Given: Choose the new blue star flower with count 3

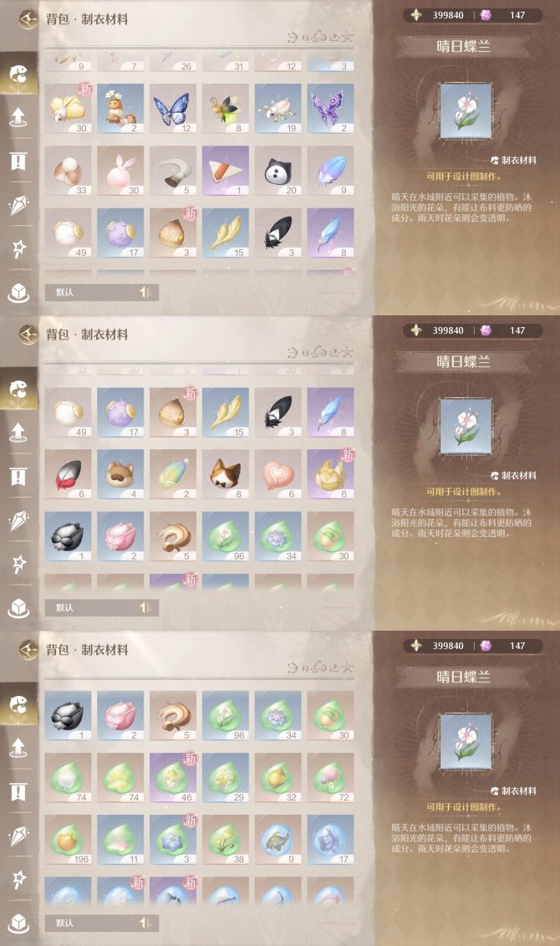Looking at the screenshot, I should (173, 840).
